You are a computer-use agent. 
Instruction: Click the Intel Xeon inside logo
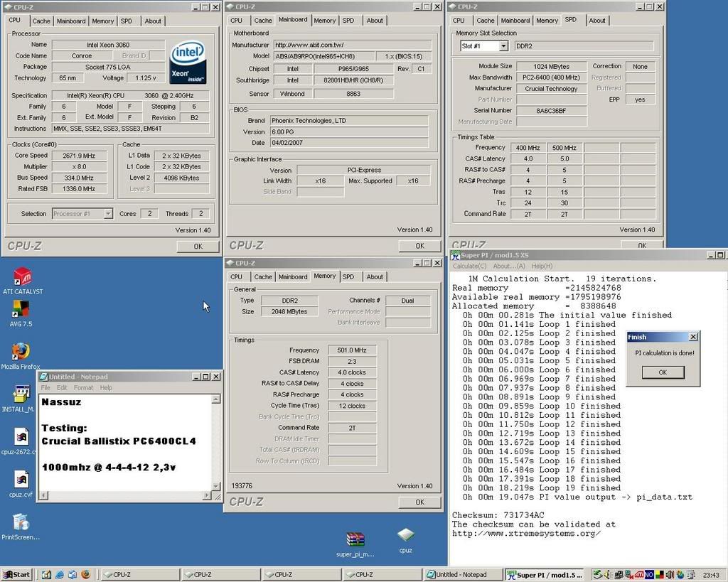tap(188, 63)
